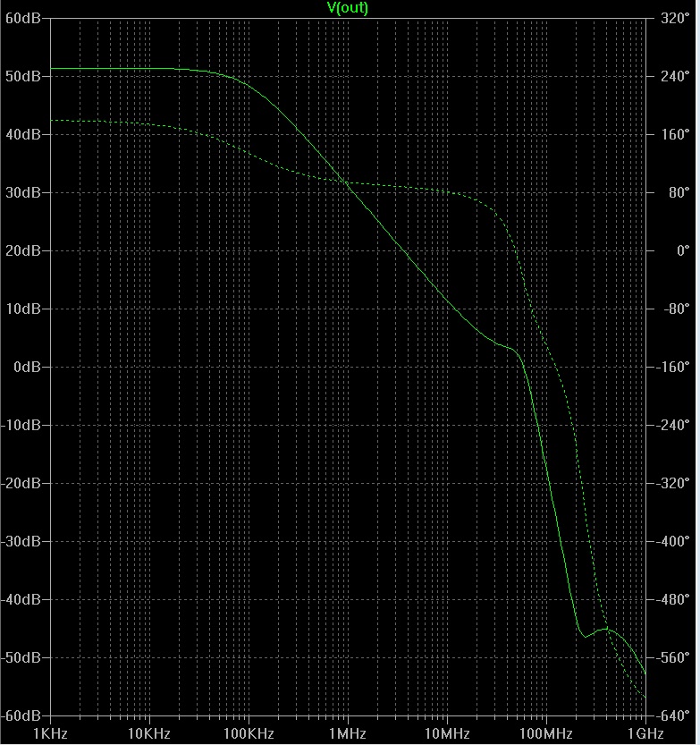700x745 pixels.
Task: Click the -400° phase axis label
Action: (673, 542)
